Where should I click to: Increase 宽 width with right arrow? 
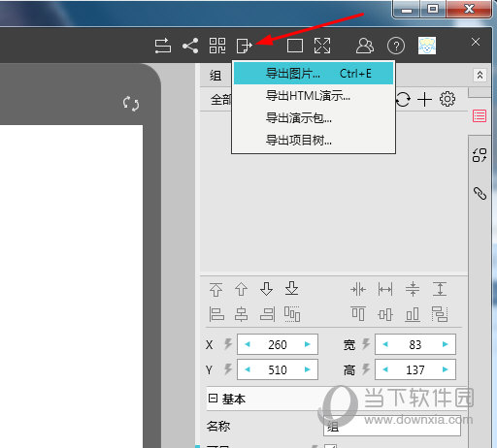pos(446,344)
